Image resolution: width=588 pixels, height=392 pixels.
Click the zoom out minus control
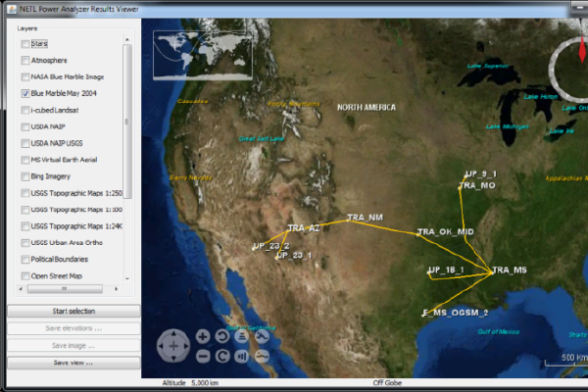(x=203, y=355)
